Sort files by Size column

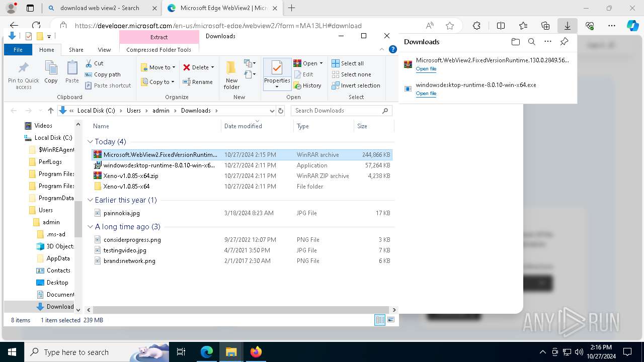click(373, 126)
